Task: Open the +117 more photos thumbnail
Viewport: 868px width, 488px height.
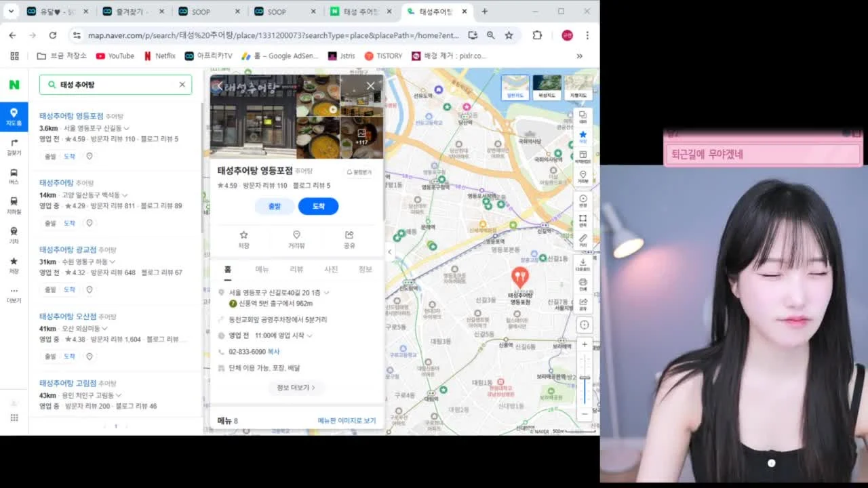Action: [x=361, y=138]
